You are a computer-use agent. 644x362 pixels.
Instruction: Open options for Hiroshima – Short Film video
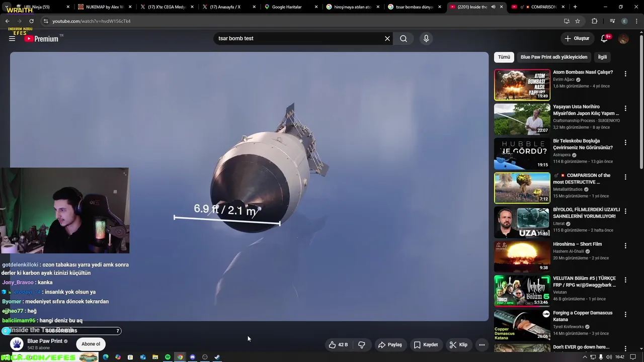tap(625, 246)
